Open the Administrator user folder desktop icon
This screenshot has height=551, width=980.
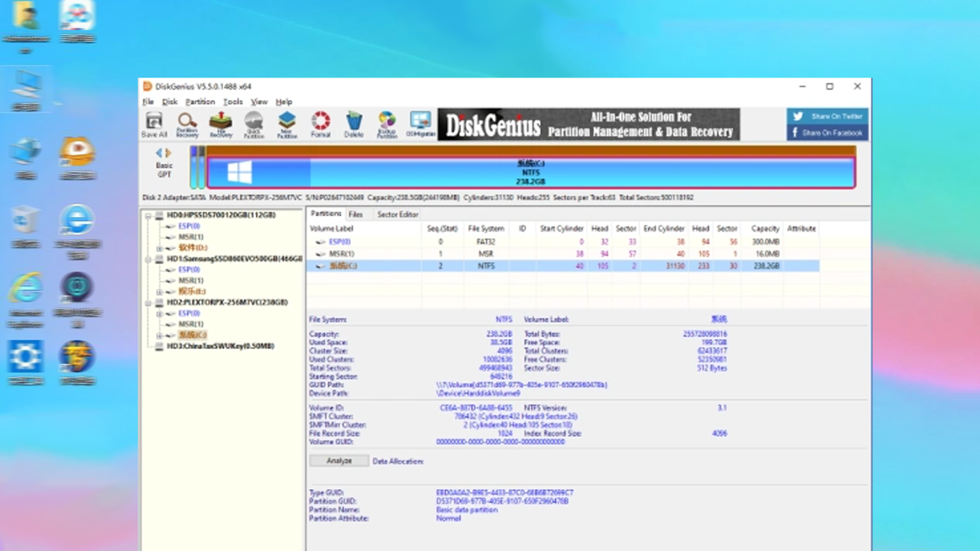point(26,27)
